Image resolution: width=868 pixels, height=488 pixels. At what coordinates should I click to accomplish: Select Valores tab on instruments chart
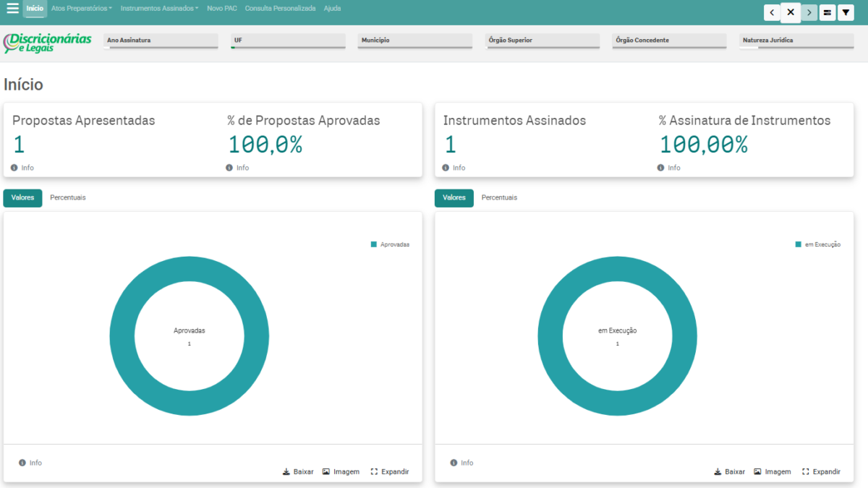(454, 198)
